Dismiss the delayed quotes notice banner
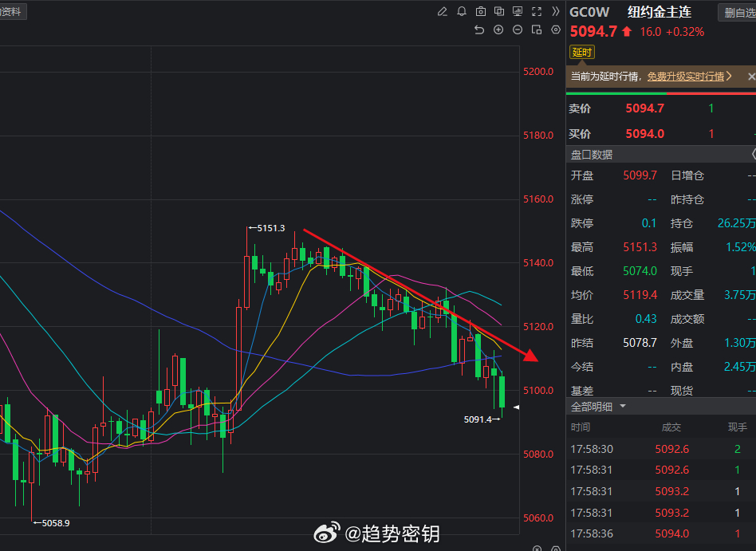The image size is (756, 551). (750, 76)
